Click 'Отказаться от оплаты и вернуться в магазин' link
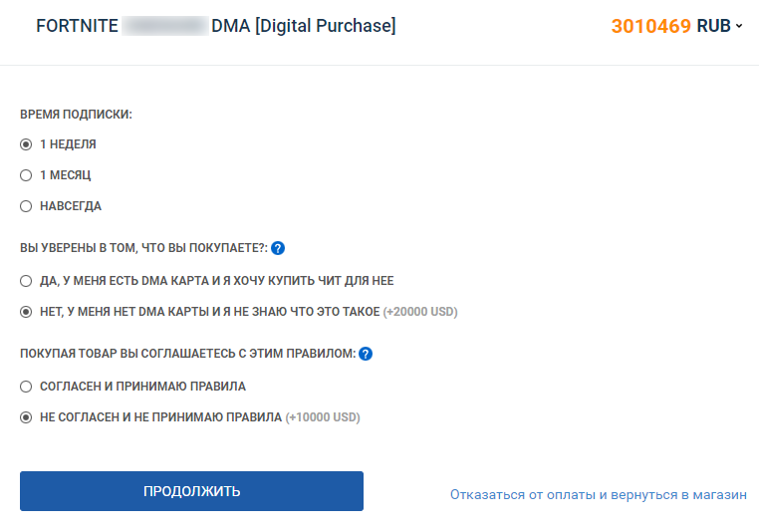The image size is (759, 532). point(598,494)
